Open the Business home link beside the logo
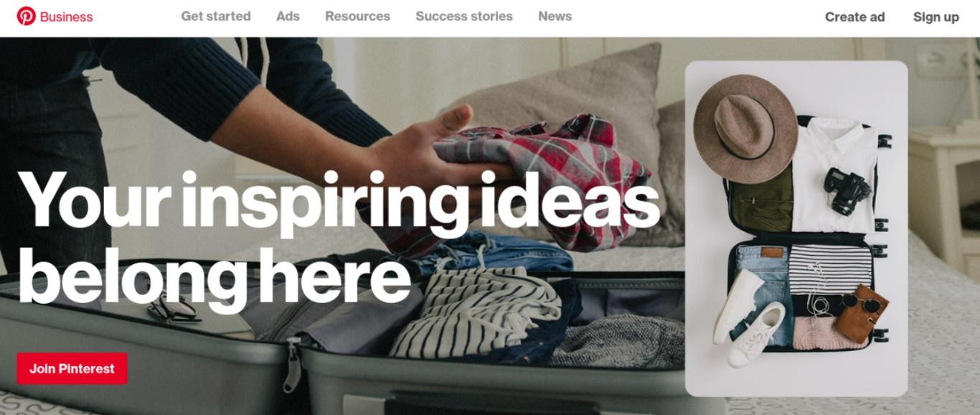 click(66, 17)
